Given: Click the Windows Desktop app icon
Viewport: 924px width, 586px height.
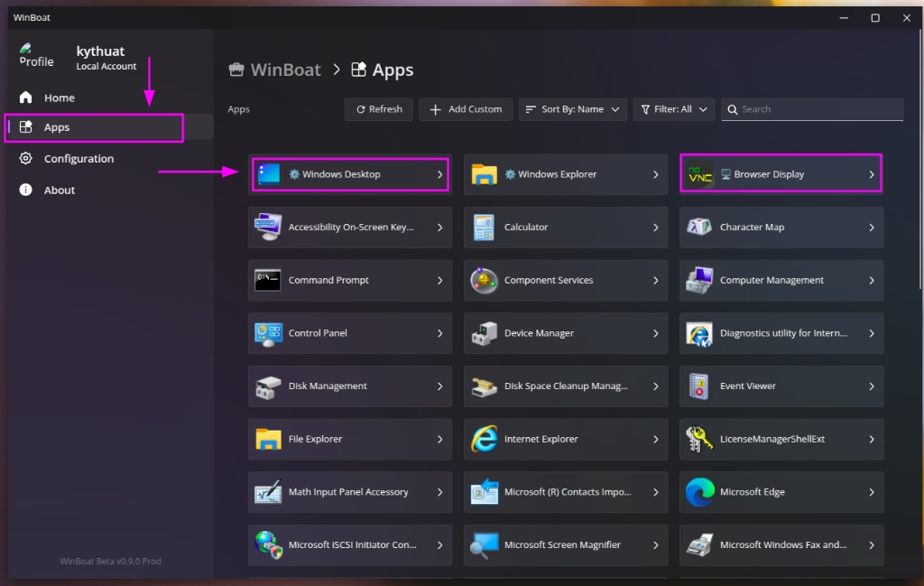Looking at the screenshot, I should pos(269,174).
